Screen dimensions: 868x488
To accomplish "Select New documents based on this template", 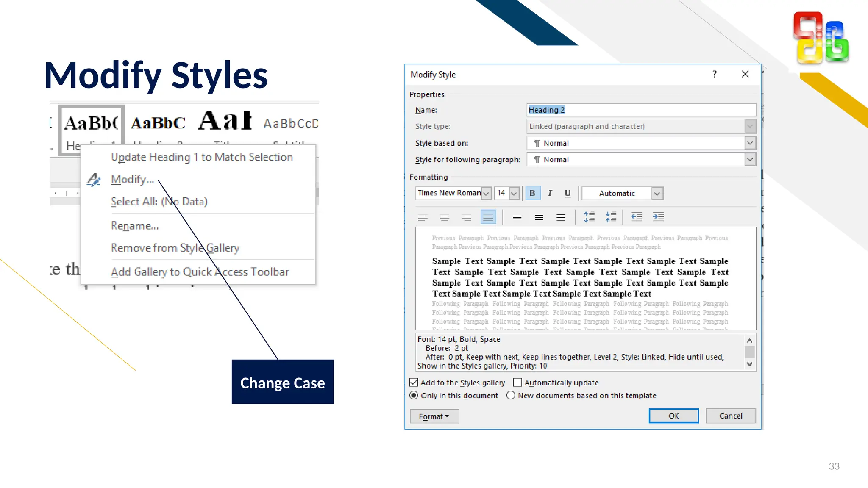I will (x=511, y=395).
